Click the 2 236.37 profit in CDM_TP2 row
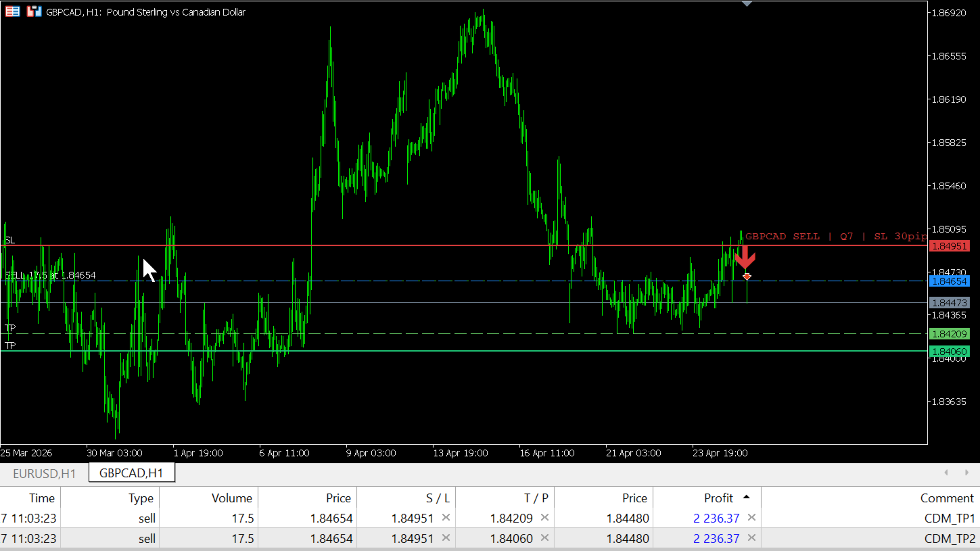The image size is (980, 551). coord(716,539)
